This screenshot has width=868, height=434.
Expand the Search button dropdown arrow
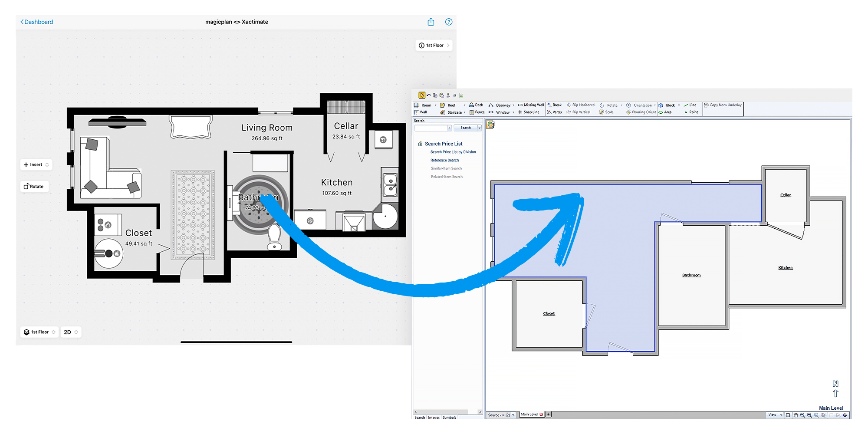pyautogui.click(x=480, y=128)
